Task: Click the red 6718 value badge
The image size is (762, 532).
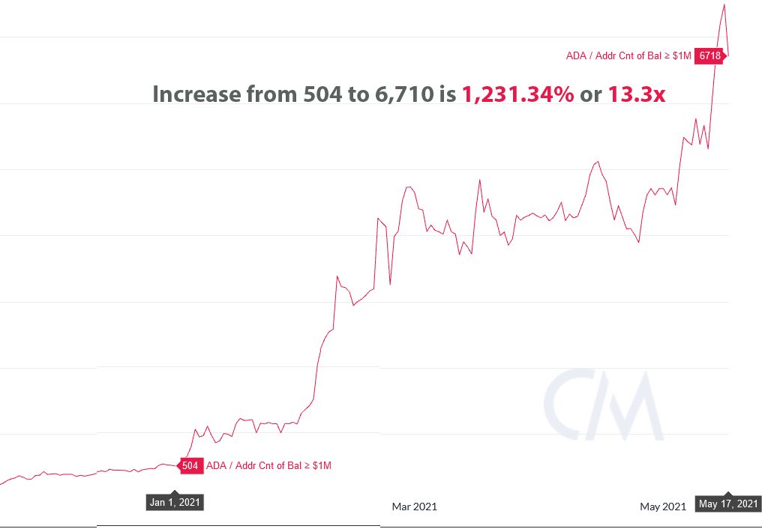Action: pos(710,55)
